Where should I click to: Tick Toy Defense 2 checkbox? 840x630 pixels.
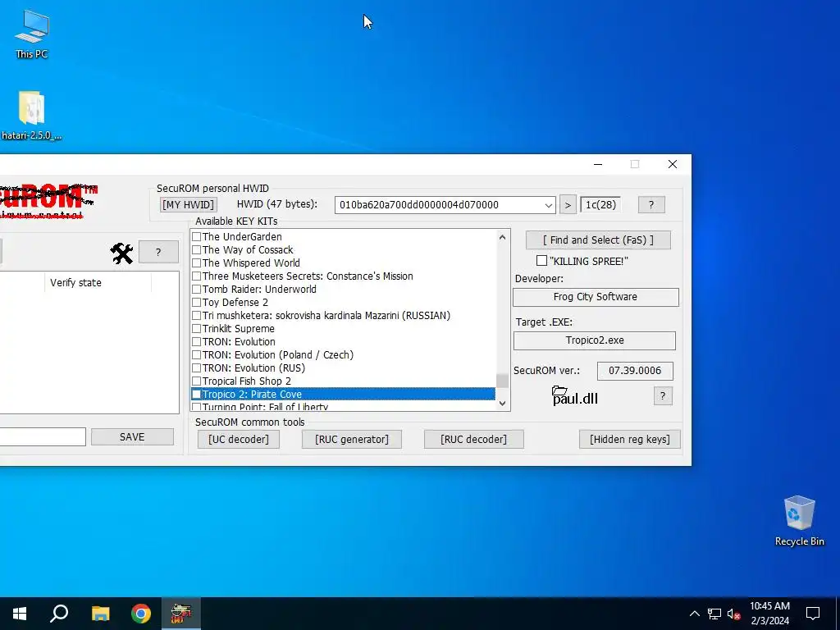click(197, 302)
